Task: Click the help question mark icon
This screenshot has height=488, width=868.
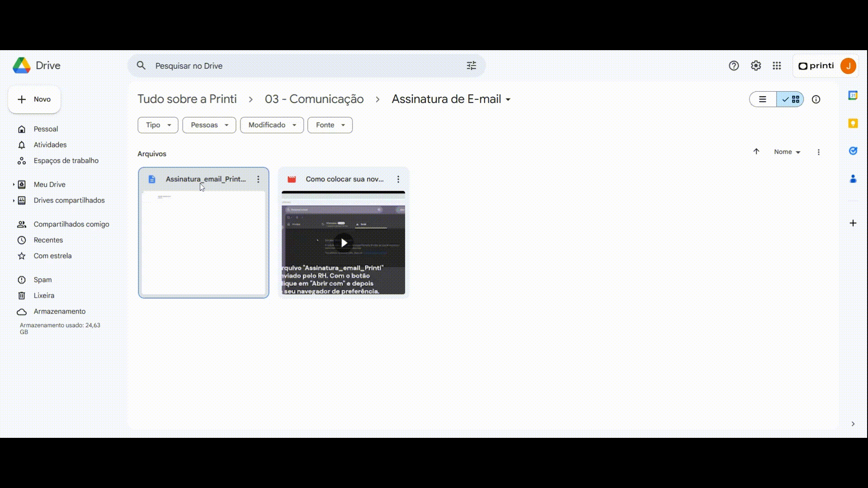Action: 734,66
